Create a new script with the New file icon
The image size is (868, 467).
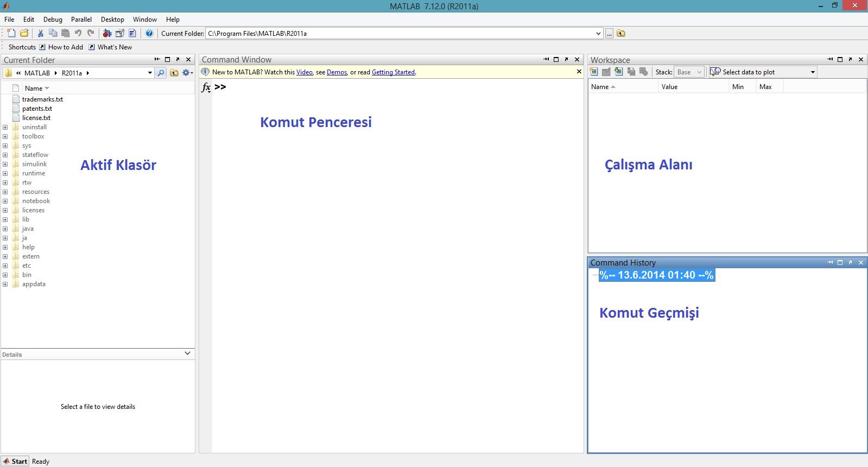[x=11, y=33]
